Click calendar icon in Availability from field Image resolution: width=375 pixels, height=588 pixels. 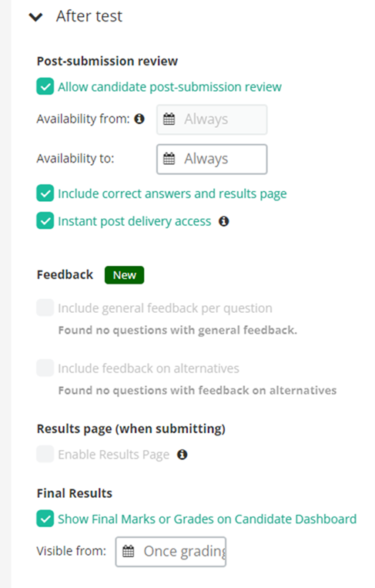169,119
